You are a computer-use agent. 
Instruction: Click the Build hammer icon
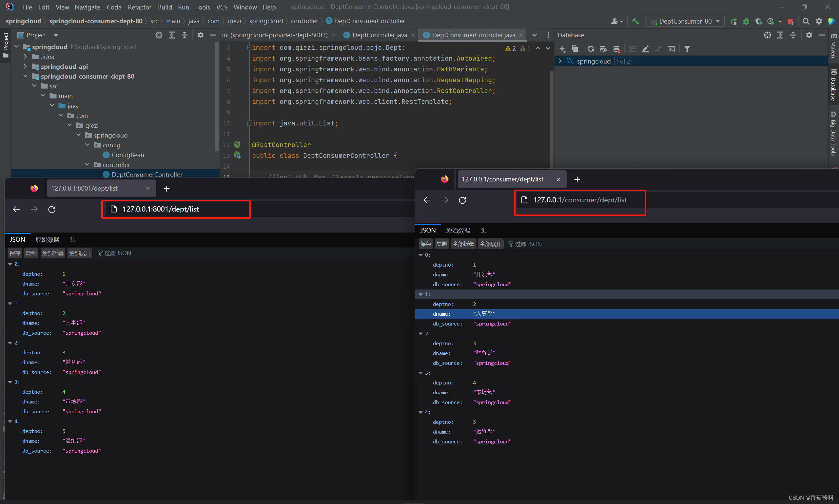635,21
